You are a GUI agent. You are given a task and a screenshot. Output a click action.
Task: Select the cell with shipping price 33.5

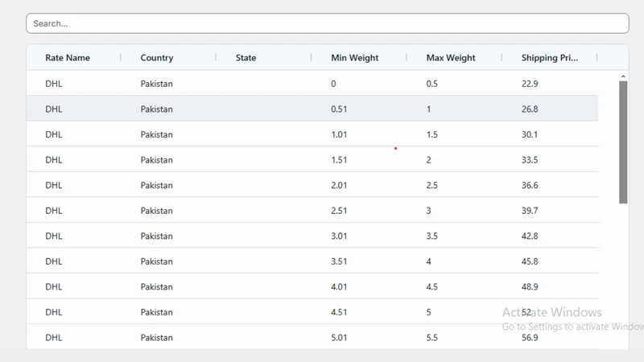click(x=530, y=160)
